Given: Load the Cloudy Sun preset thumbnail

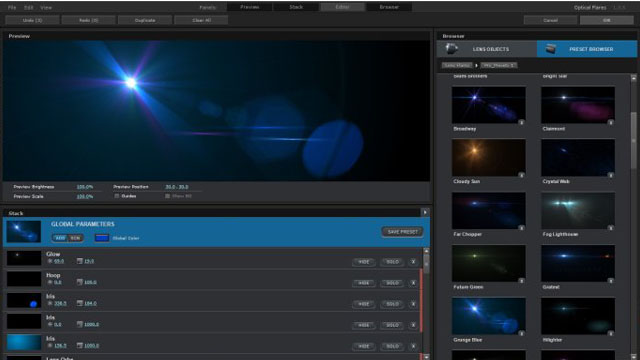Looking at the screenshot, I should 489,158.
